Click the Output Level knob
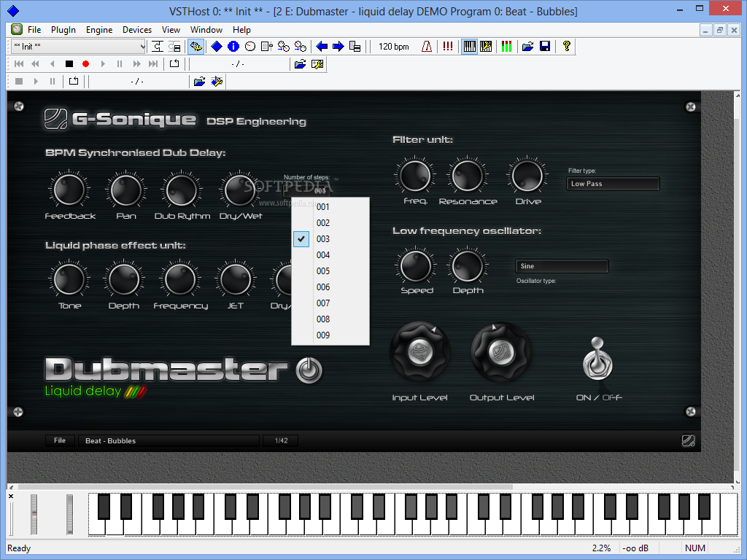 click(x=501, y=352)
